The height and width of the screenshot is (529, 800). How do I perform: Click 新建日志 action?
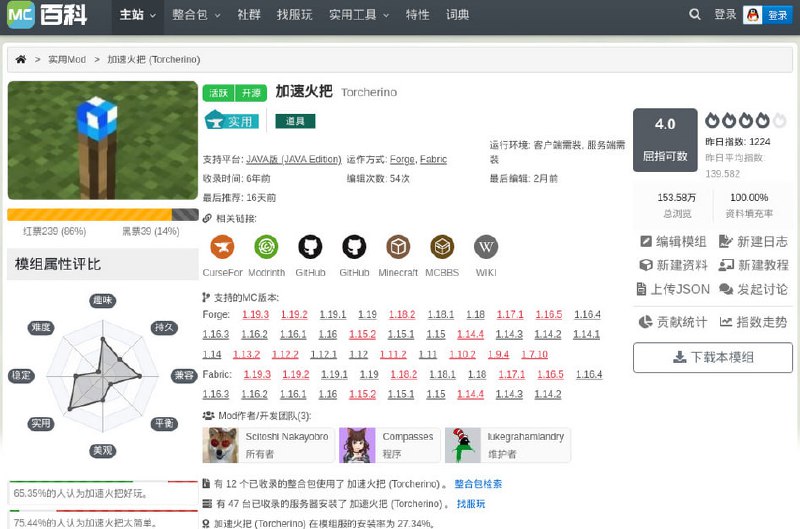pyautogui.click(x=754, y=241)
